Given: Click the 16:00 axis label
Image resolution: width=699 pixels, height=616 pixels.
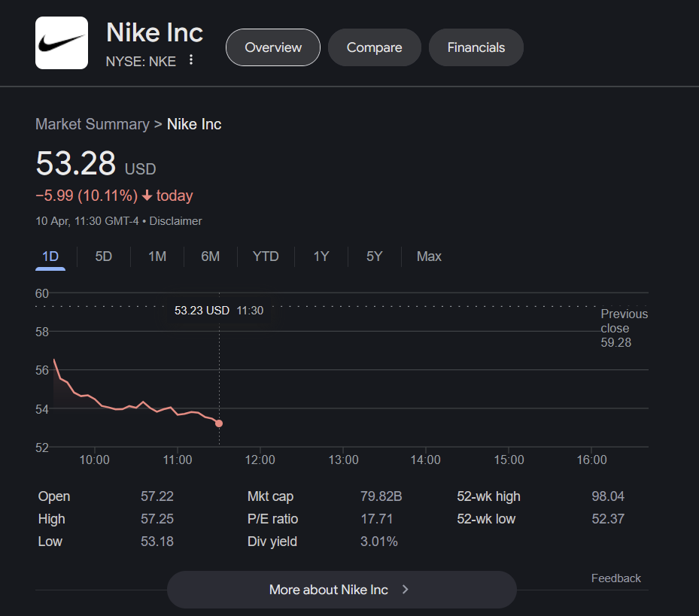Looking at the screenshot, I should pos(591,460).
